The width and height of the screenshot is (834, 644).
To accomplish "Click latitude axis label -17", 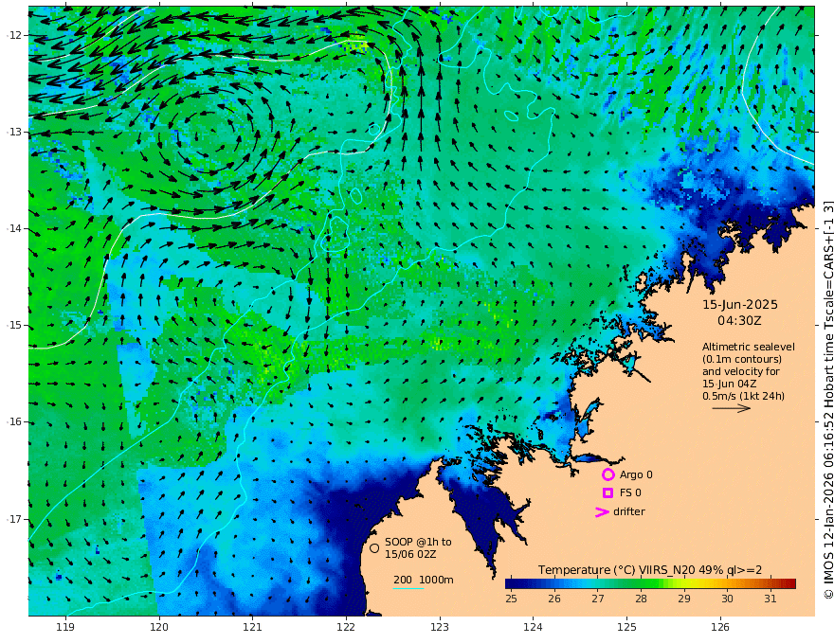I will pyautogui.click(x=14, y=519).
